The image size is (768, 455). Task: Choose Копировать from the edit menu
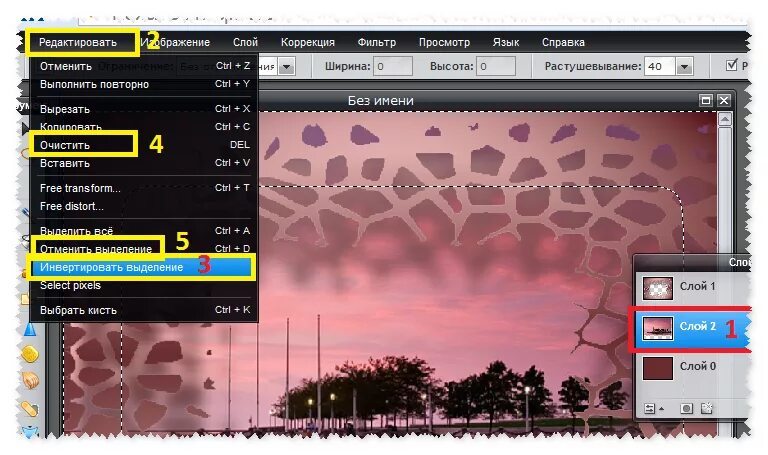[x=144, y=127]
